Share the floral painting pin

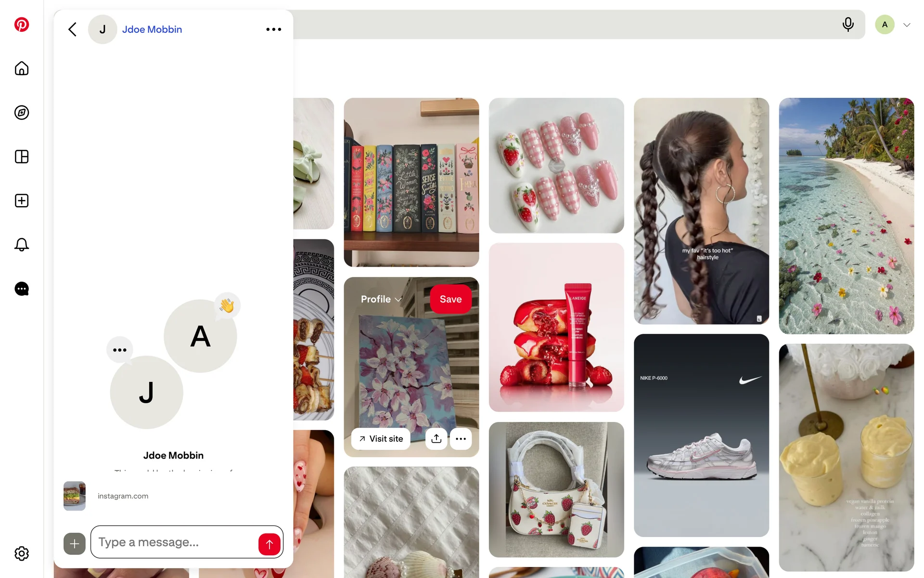tap(436, 439)
